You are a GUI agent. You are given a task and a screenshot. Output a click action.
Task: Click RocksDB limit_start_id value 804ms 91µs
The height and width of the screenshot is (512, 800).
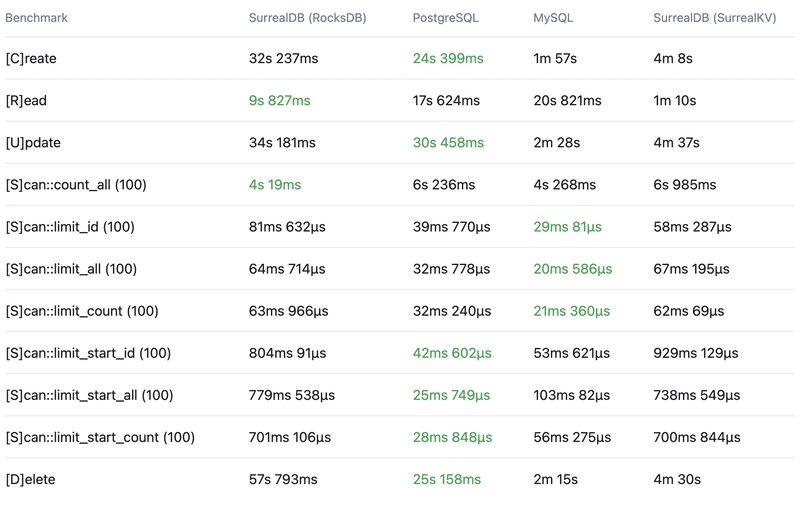click(290, 353)
